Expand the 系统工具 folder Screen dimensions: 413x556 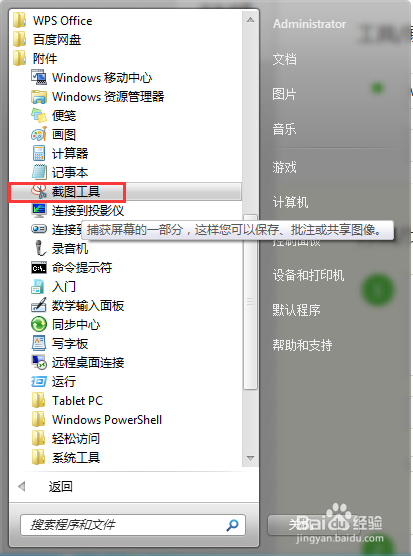pyautogui.click(x=66, y=457)
